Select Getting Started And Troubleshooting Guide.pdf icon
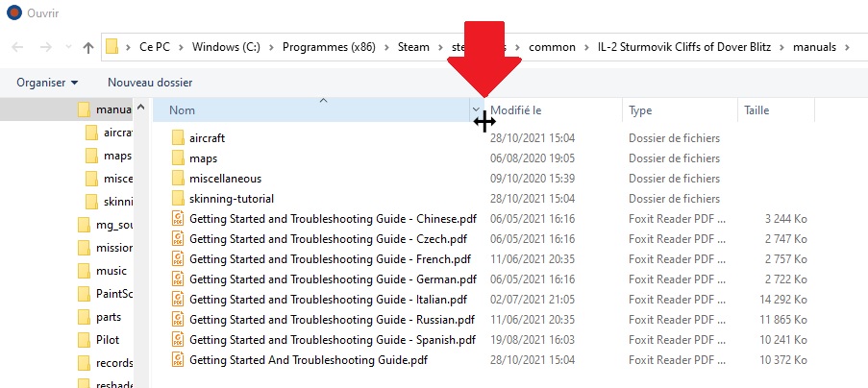Image resolution: width=868 pixels, height=388 pixels. (x=178, y=360)
